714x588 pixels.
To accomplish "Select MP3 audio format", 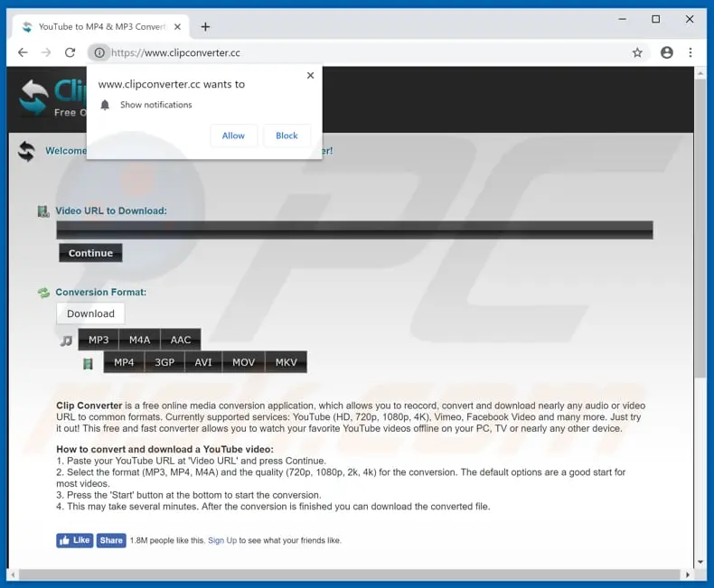I will coord(99,340).
